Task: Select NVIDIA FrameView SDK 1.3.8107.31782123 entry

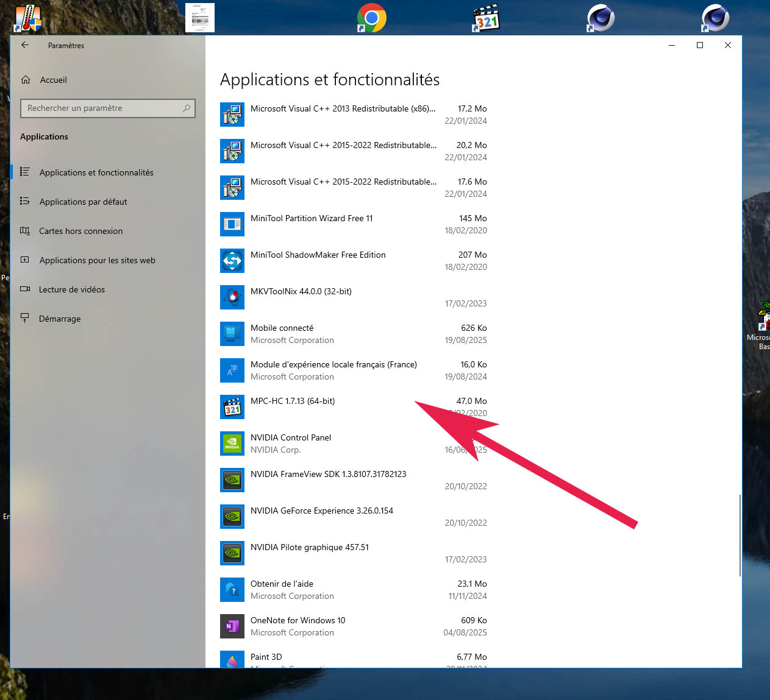Action: pyautogui.click(x=354, y=480)
